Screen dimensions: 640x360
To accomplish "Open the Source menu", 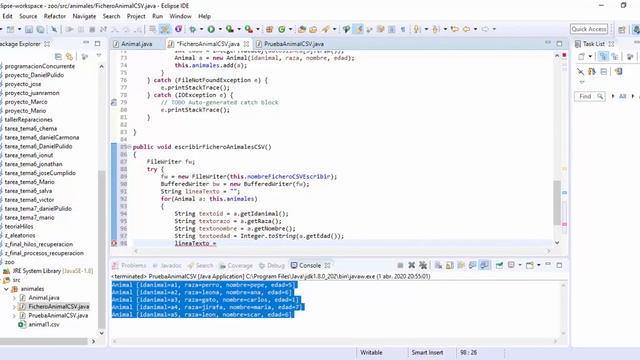I will [x=28, y=16].
